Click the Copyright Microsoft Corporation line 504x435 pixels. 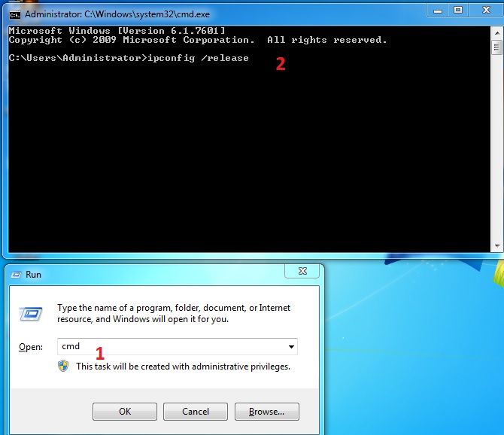(x=198, y=40)
